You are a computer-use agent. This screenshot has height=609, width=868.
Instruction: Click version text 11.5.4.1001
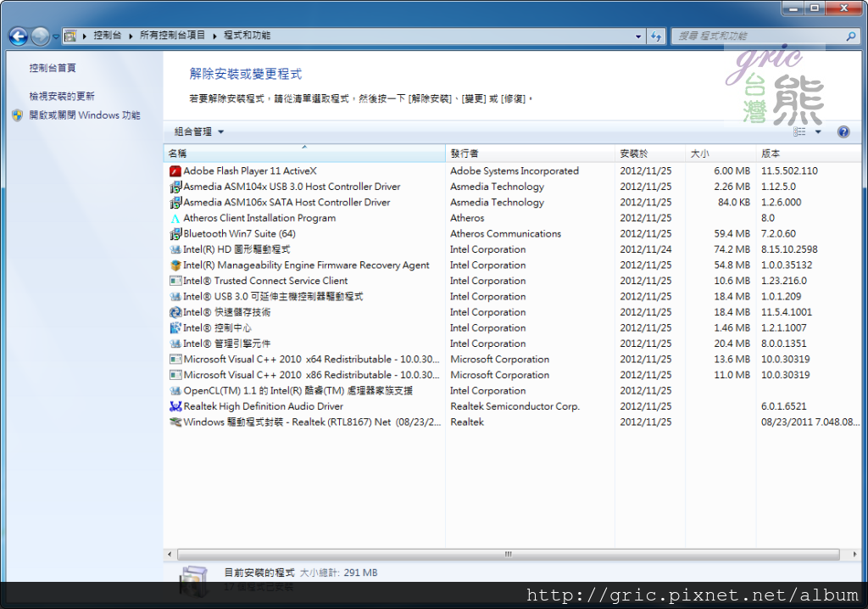pos(786,312)
